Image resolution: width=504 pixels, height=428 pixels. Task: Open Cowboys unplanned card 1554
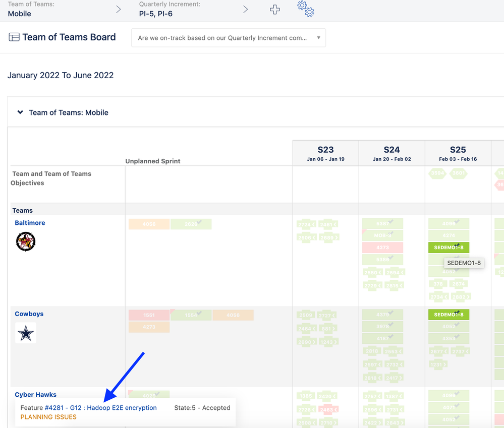pyautogui.click(x=191, y=315)
